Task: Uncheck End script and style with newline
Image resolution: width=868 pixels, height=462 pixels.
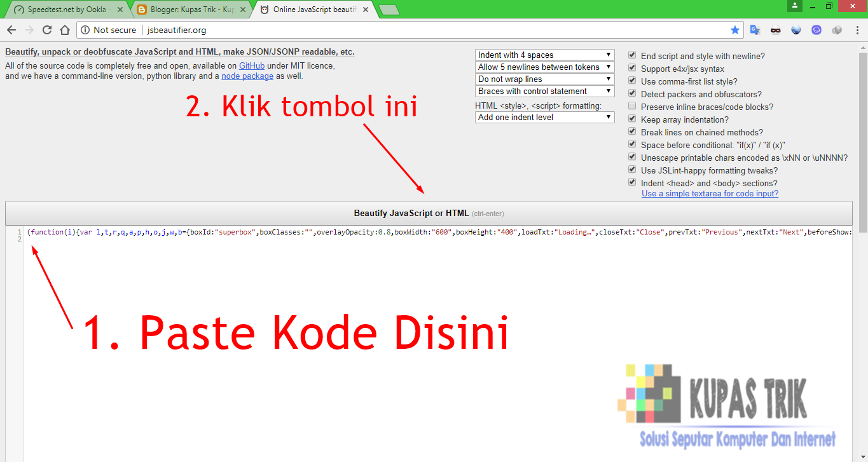Action: [x=631, y=56]
